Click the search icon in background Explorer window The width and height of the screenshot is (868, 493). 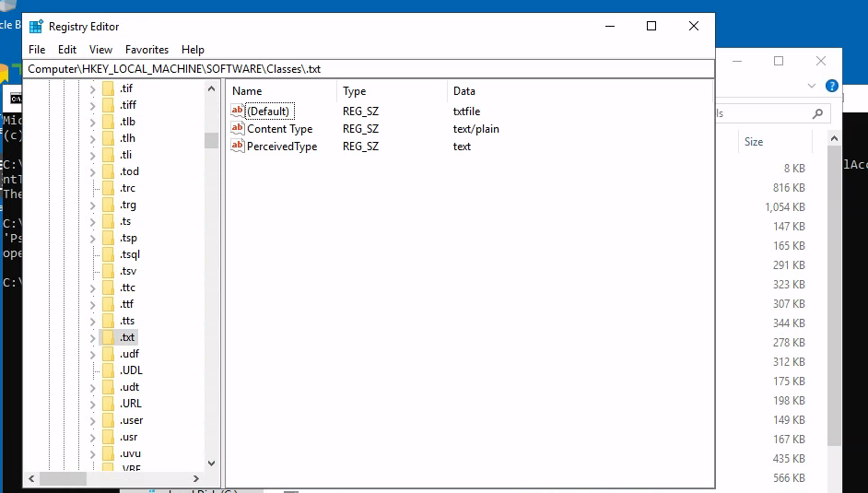tap(817, 113)
